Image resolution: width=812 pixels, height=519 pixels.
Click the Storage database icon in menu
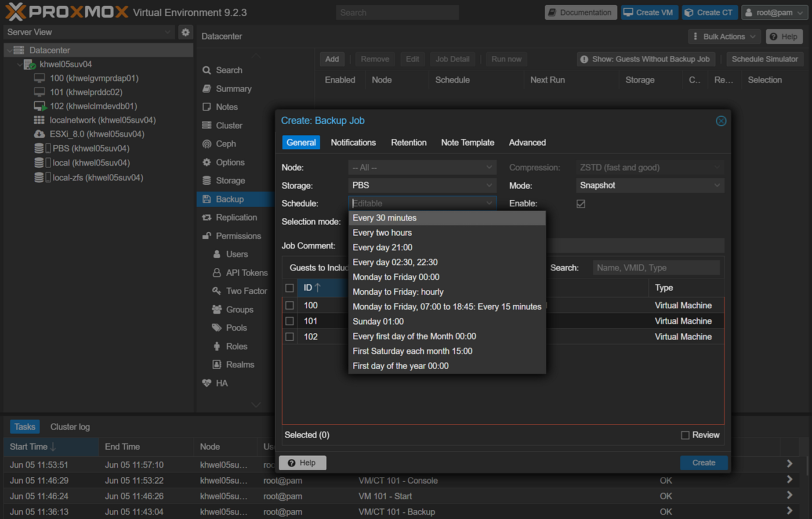tap(206, 181)
